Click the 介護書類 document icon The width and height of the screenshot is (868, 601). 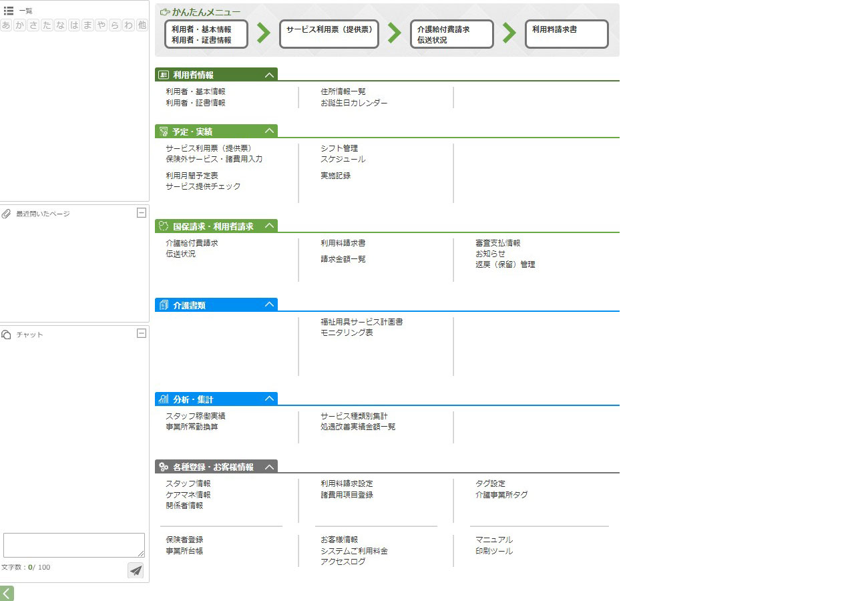[x=164, y=305]
